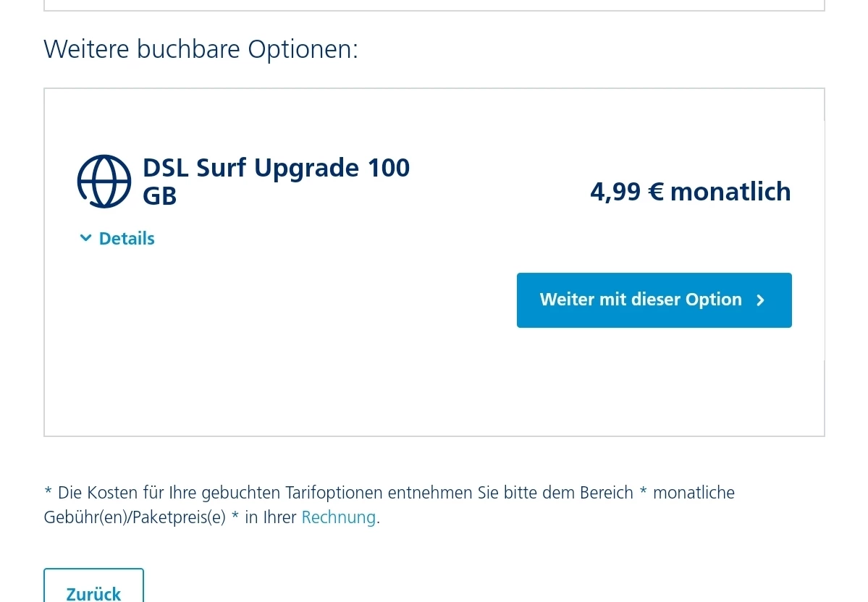The height and width of the screenshot is (602, 868).
Task: Open the Rechnung link in the footnote
Action: (338, 517)
